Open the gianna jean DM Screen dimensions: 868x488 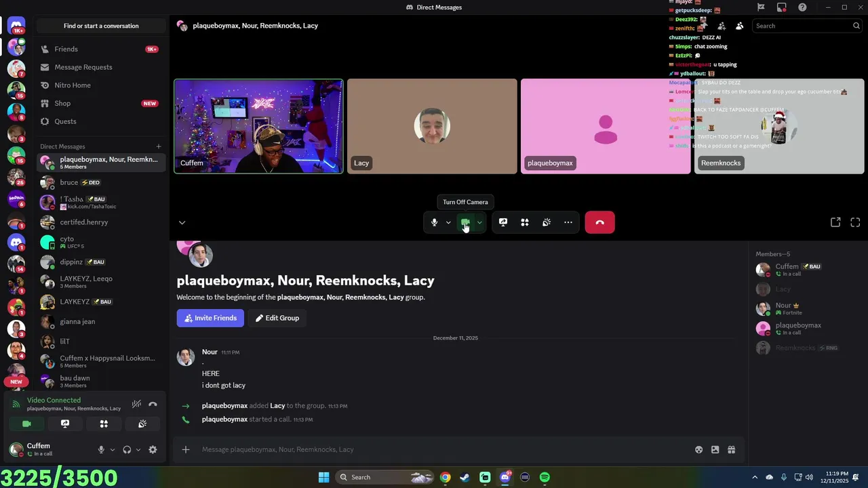tap(101, 322)
